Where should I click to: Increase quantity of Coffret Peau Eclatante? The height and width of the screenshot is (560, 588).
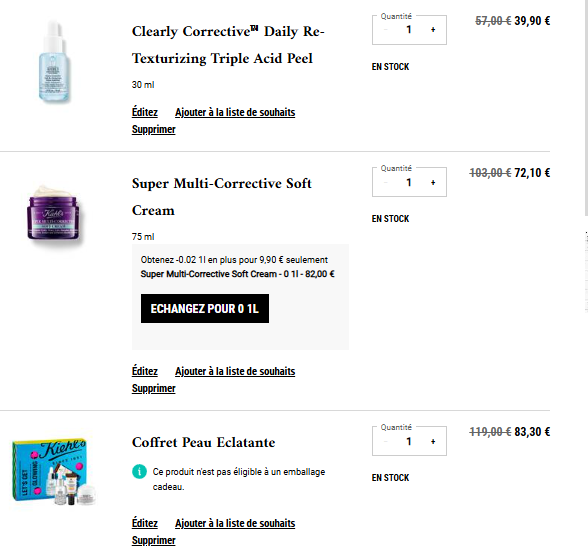click(x=433, y=442)
